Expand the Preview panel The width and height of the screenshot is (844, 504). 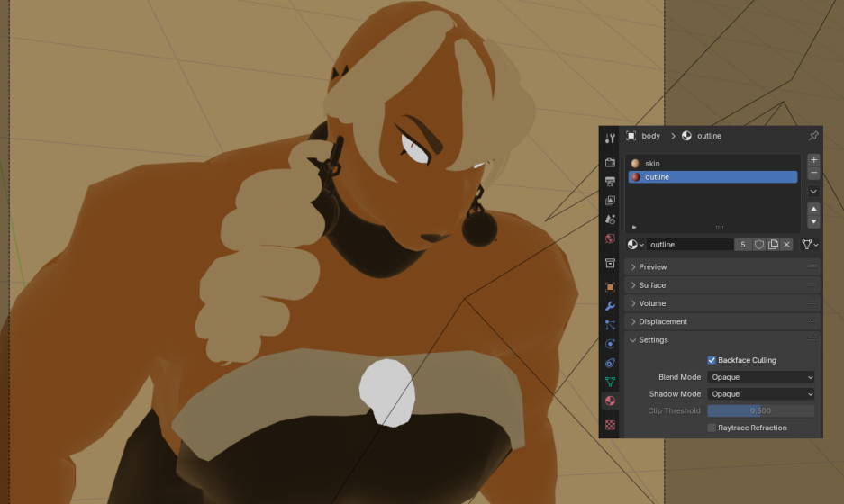coord(722,266)
